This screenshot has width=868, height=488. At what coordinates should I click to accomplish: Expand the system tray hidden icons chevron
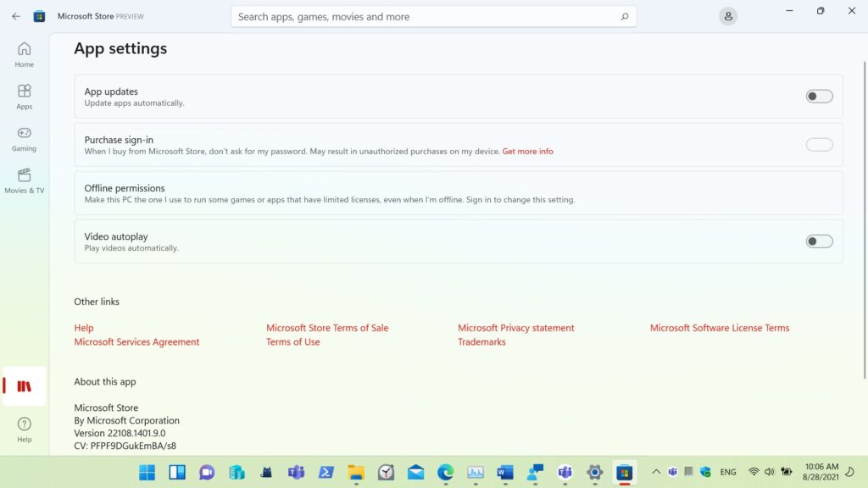pos(655,472)
